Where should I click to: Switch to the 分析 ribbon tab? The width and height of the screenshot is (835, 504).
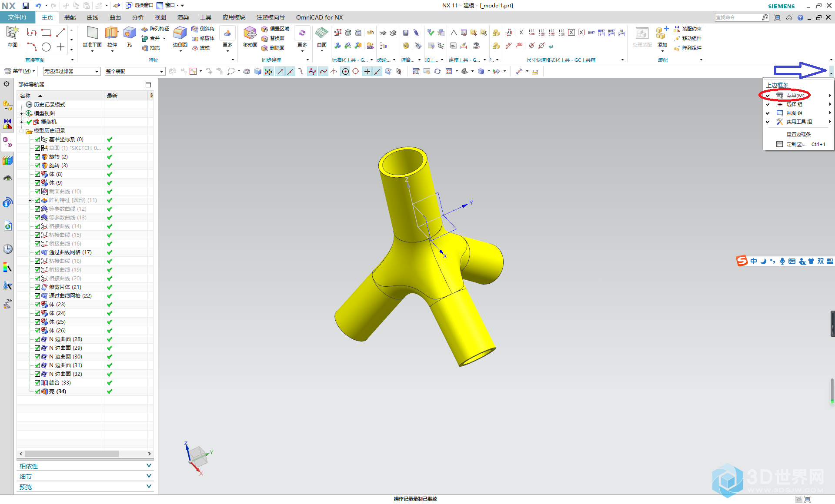[x=138, y=17]
